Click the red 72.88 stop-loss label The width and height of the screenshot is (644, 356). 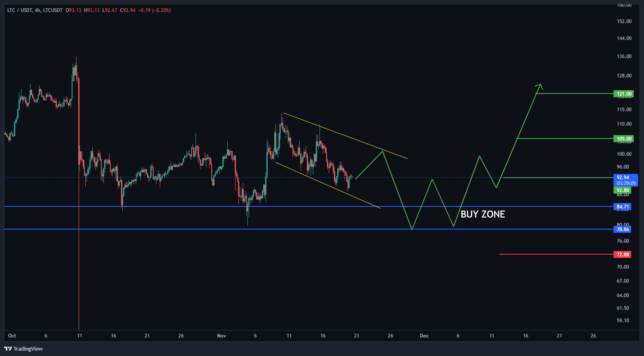pos(623,255)
